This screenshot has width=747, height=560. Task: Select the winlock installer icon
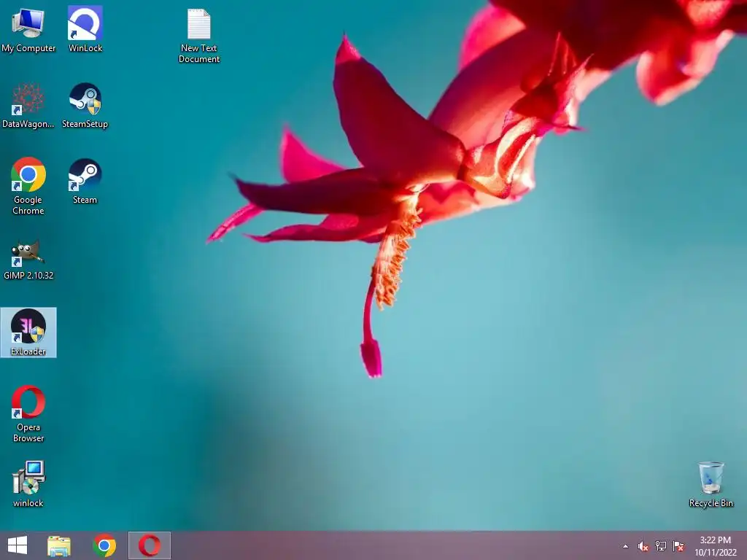coord(28,484)
